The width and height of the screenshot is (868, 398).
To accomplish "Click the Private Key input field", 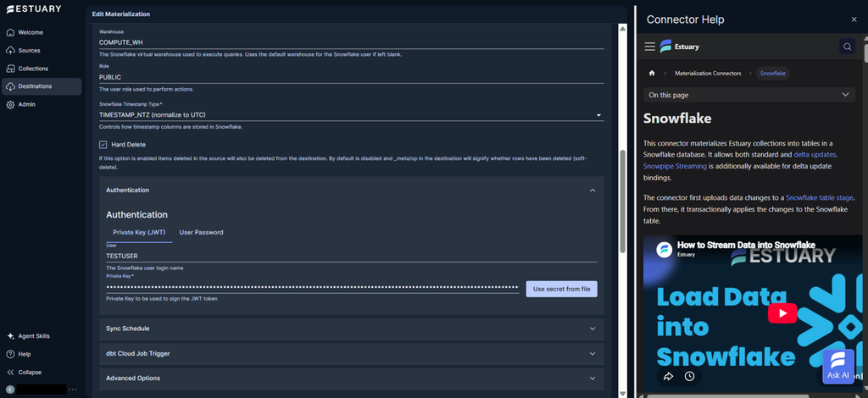I will pos(312,287).
